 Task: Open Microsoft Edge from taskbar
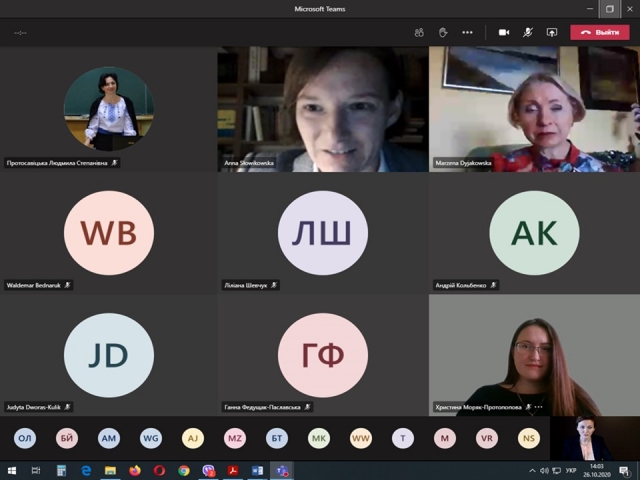point(86,471)
